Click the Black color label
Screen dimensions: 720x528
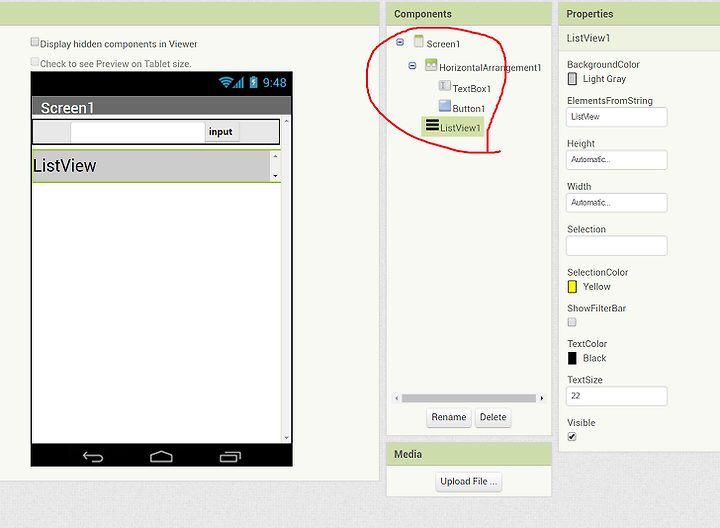pos(595,358)
